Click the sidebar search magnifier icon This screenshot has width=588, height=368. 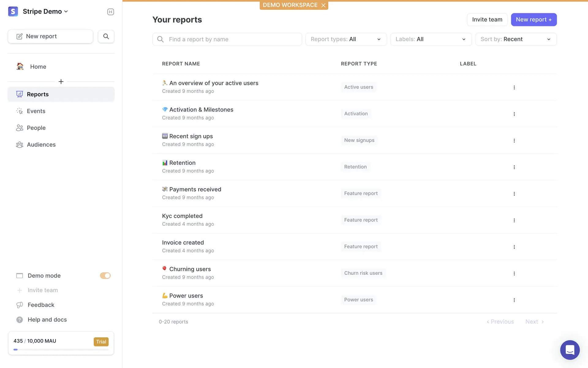[x=106, y=36]
